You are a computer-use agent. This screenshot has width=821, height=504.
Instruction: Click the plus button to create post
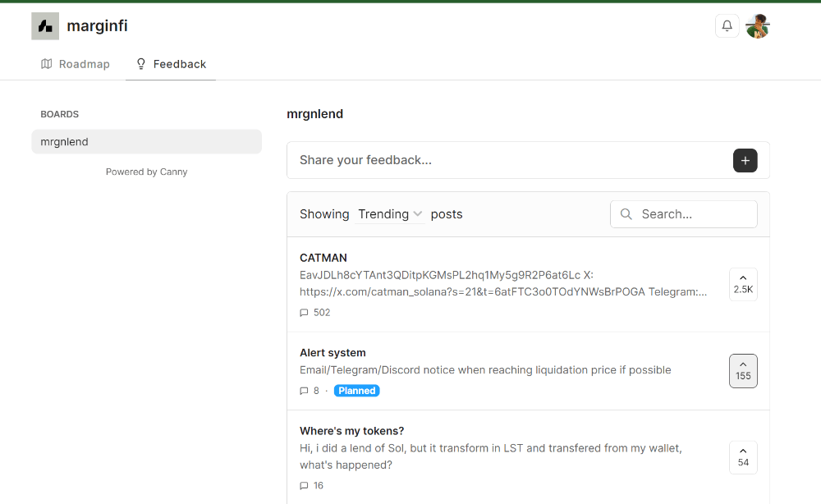pos(745,160)
